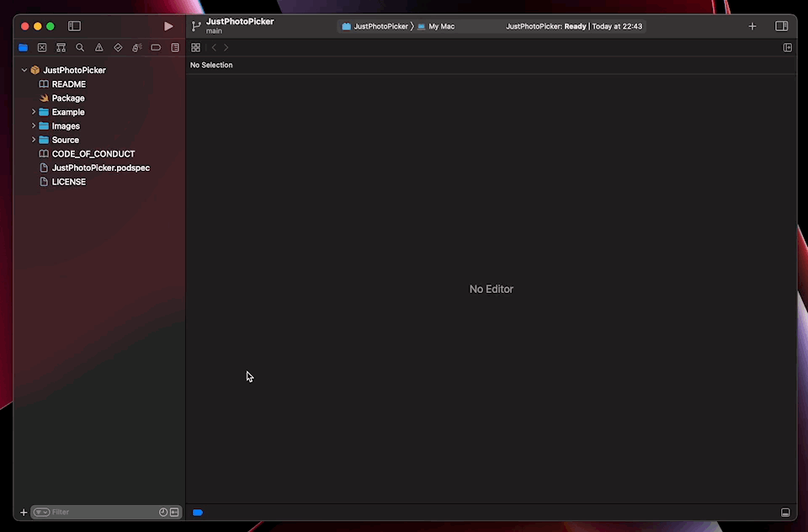Viewport: 808px width, 532px height.
Task: Select the Example folder row
Action: coord(99,112)
